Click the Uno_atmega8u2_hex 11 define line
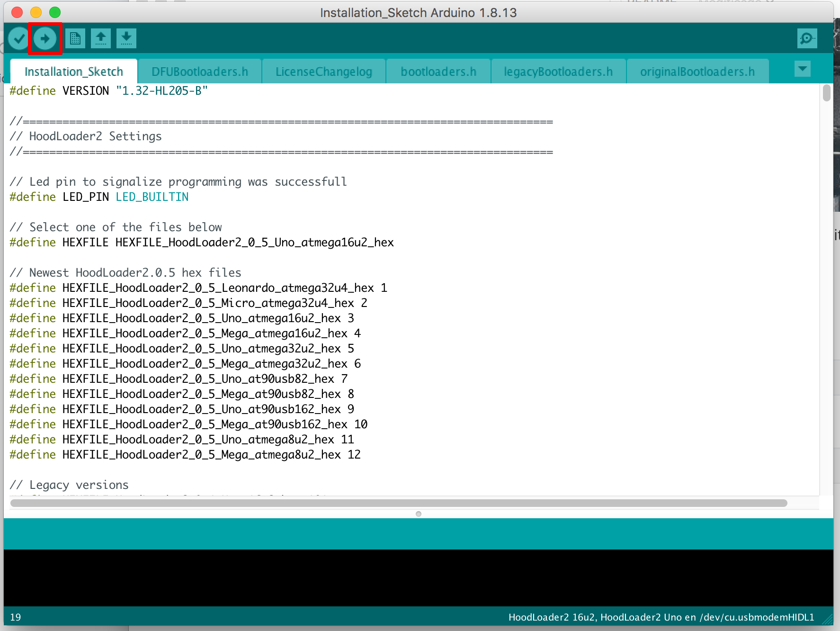This screenshot has width=840, height=631. [182, 439]
